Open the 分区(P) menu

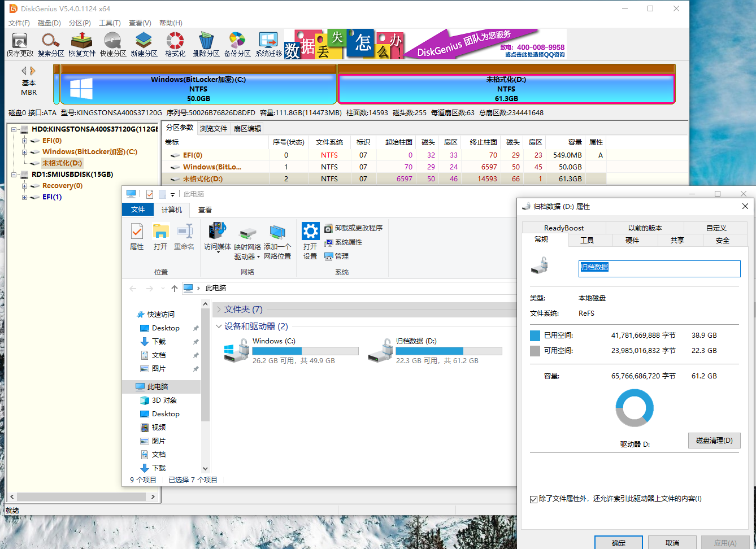[x=80, y=23]
